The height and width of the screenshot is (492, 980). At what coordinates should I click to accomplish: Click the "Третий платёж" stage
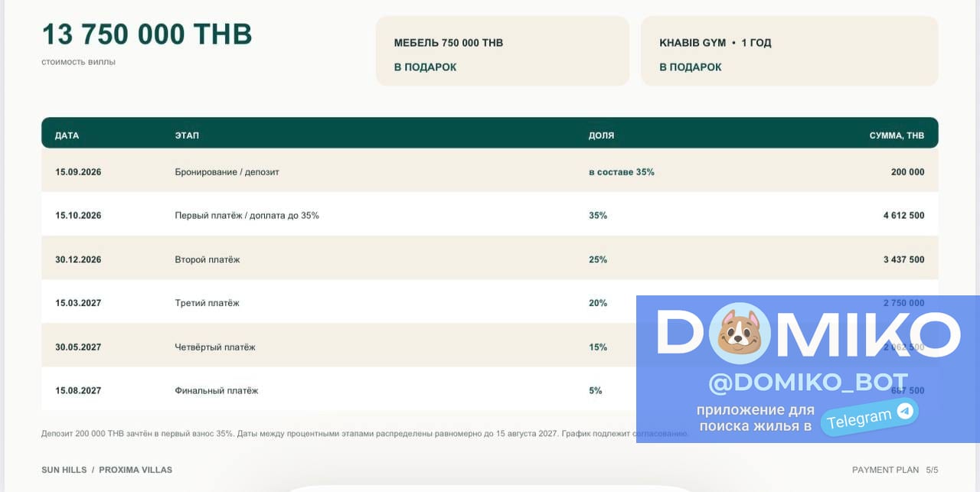(x=207, y=303)
